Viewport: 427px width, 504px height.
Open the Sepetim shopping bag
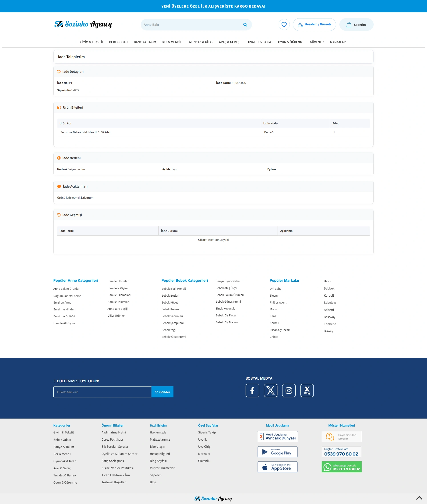click(356, 25)
